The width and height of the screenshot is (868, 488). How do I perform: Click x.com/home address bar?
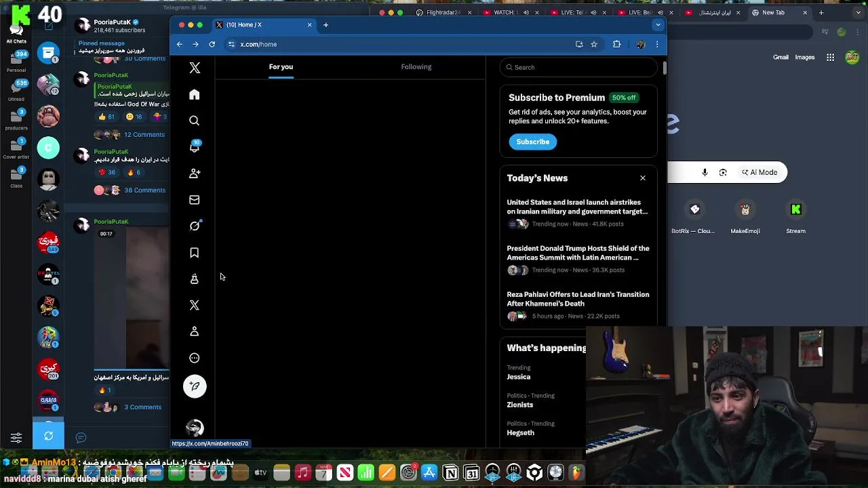point(400,44)
